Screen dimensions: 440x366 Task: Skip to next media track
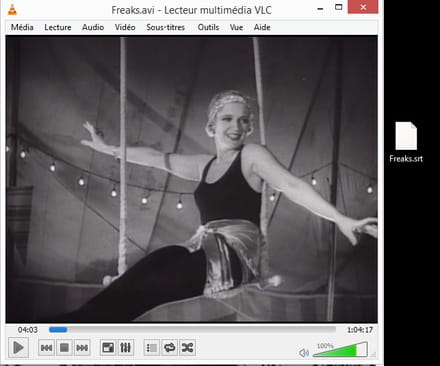click(x=82, y=348)
